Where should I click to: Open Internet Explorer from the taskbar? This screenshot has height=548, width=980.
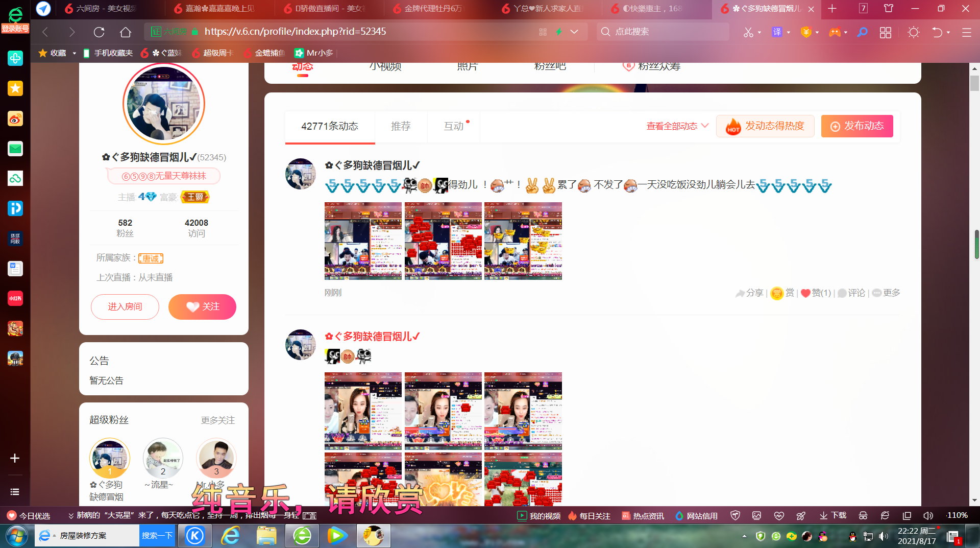pyautogui.click(x=231, y=536)
